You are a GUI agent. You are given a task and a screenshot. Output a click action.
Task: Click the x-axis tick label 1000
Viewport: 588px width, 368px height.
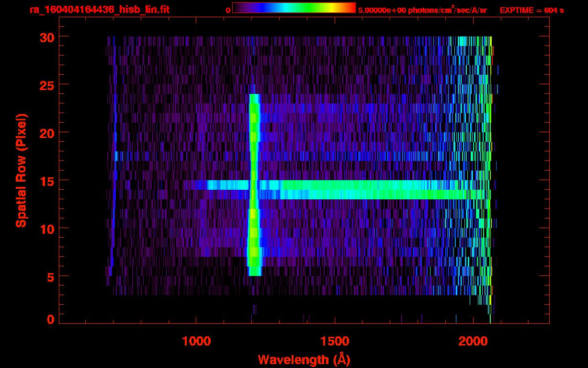coord(196,341)
